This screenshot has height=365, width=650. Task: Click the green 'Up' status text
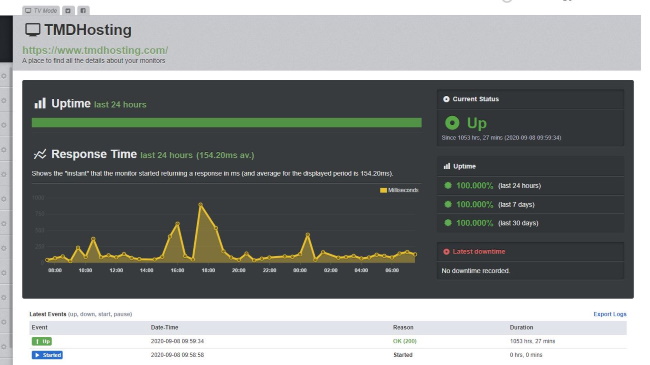477,123
